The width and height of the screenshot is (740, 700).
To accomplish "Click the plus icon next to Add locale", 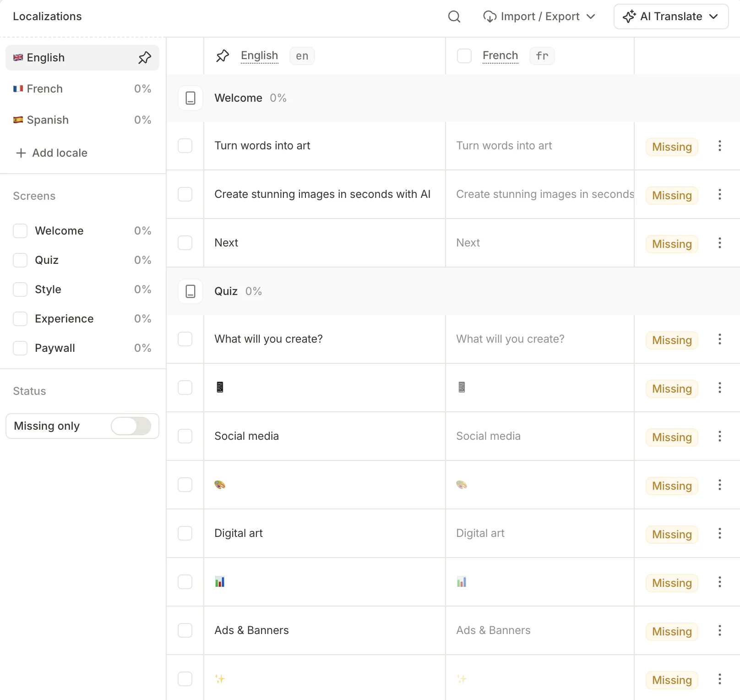I will 21,153.
